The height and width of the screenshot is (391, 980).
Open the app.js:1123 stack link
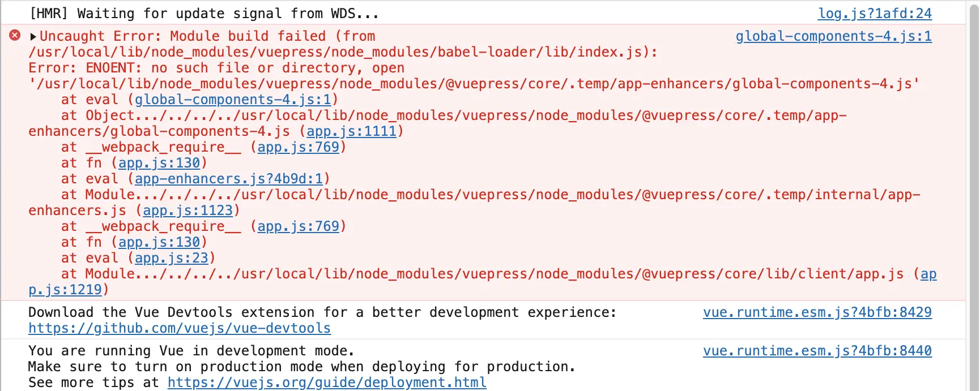tap(188, 210)
